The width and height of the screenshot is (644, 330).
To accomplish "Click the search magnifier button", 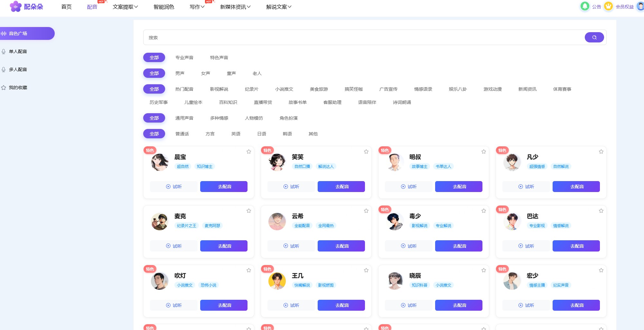I will 594,37.
